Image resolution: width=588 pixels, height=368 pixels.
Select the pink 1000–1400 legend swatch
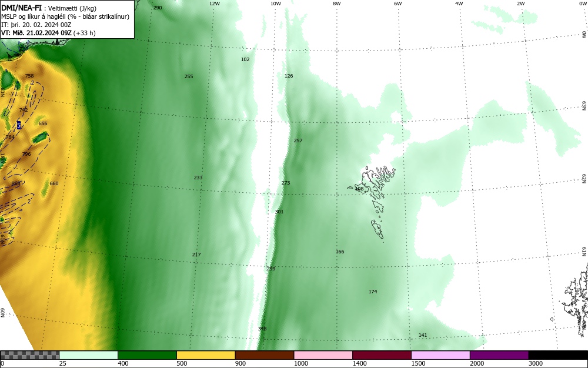[x=323, y=355]
